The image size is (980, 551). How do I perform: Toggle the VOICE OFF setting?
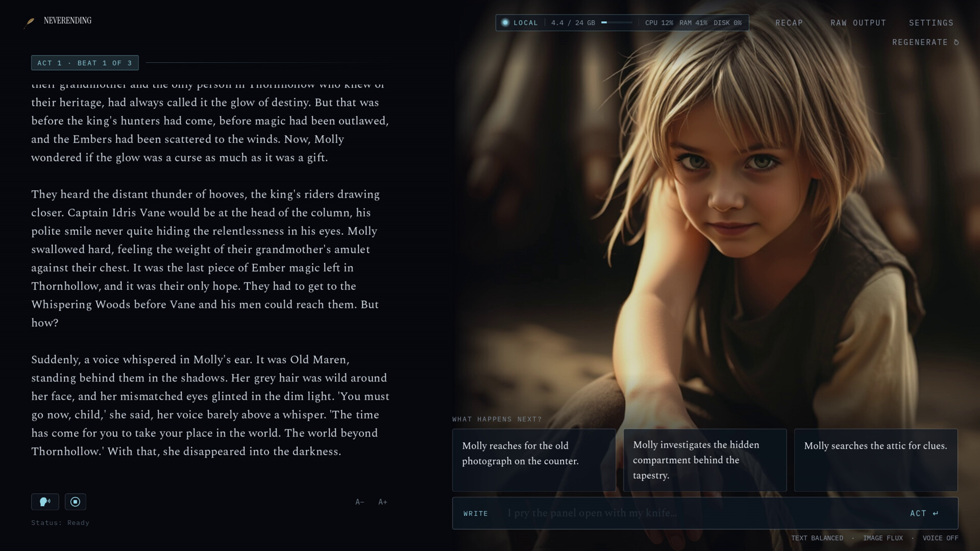pyautogui.click(x=940, y=538)
